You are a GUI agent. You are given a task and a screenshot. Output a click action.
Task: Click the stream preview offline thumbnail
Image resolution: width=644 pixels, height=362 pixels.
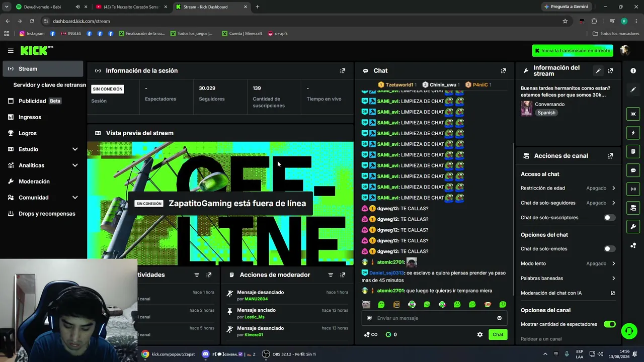point(220,204)
